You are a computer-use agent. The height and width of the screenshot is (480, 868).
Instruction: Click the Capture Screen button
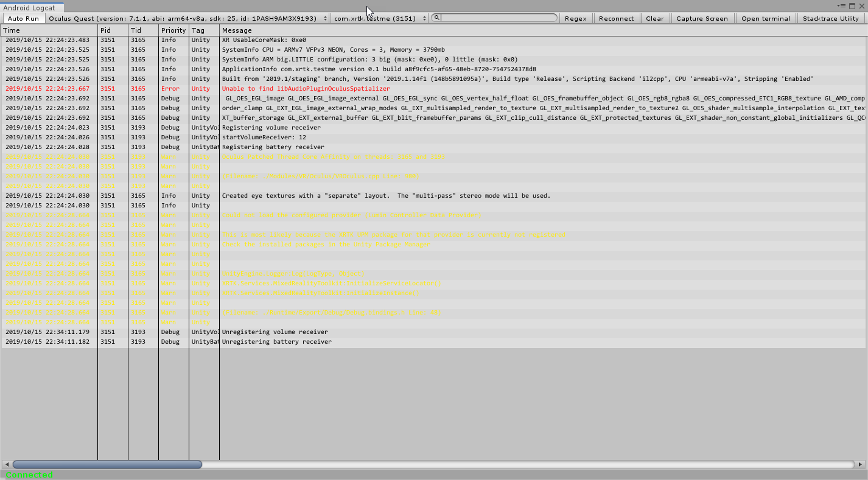pos(702,18)
